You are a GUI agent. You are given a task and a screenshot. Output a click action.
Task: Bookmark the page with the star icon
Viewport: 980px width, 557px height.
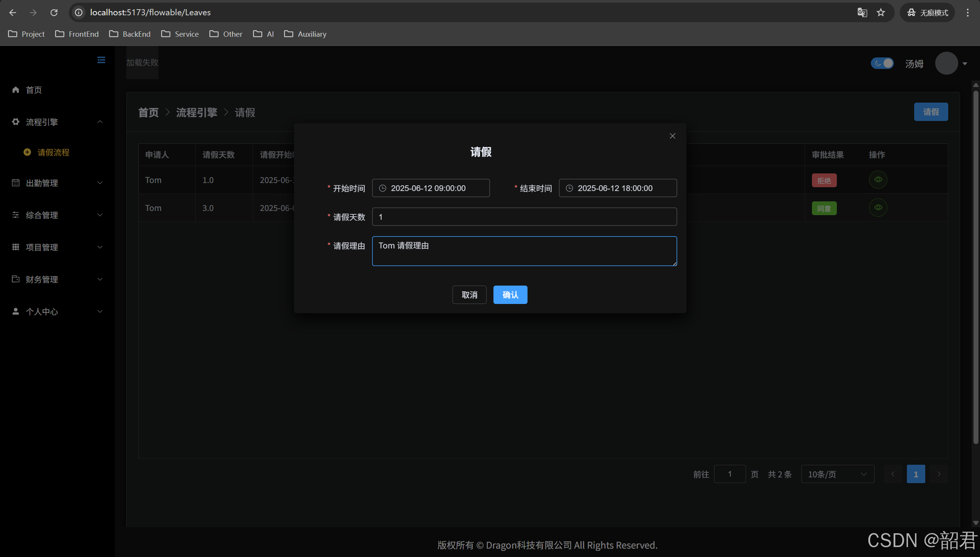tap(881, 13)
